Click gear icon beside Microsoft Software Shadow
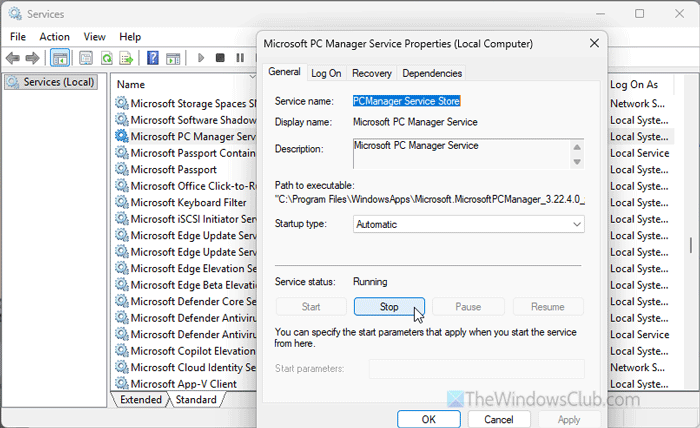This screenshot has height=428, width=700. tap(121, 120)
